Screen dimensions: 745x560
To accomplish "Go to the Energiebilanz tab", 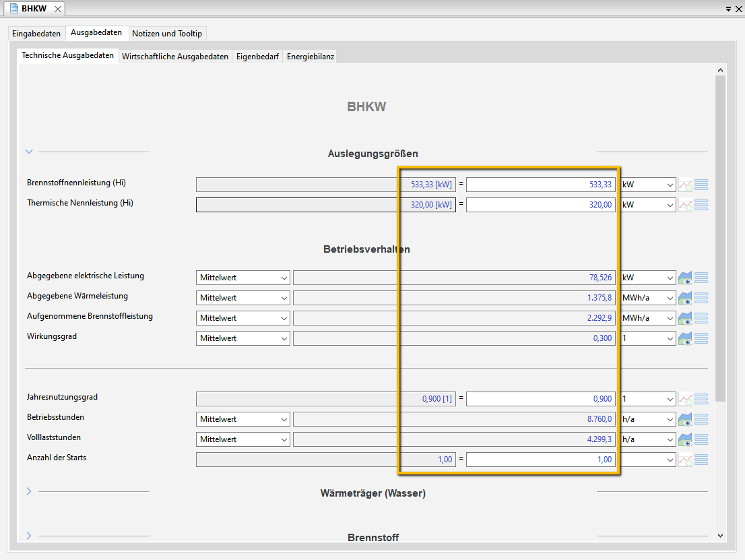I will pyautogui.click(x=311, y=57).
